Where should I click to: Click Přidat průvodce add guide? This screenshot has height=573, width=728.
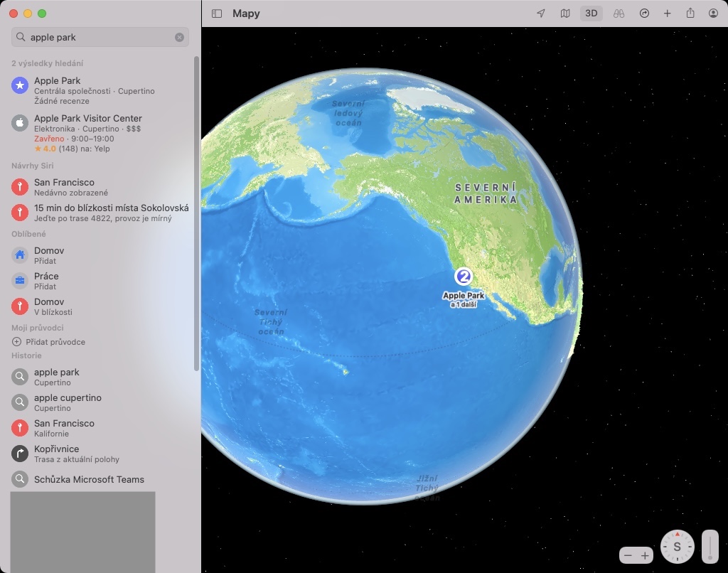click(48, 342)
